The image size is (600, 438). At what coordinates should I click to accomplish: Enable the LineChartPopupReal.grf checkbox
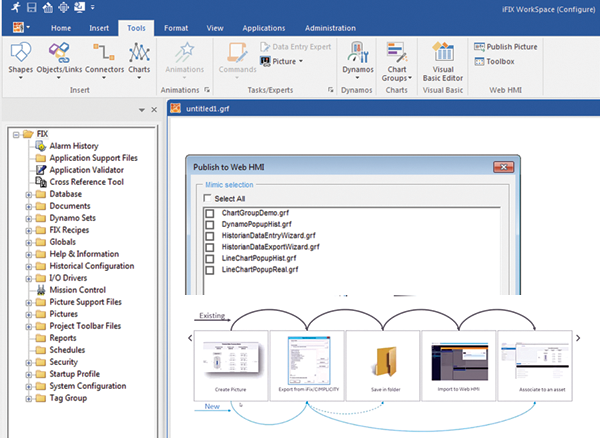pyautogui.click(x=210, y=269)
